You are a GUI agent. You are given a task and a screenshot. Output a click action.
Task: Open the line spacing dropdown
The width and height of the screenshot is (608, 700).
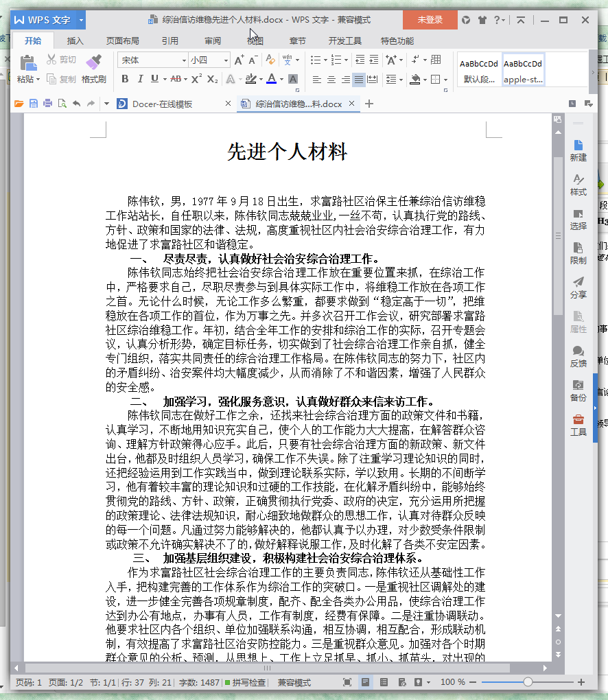[x=394, y=80]
